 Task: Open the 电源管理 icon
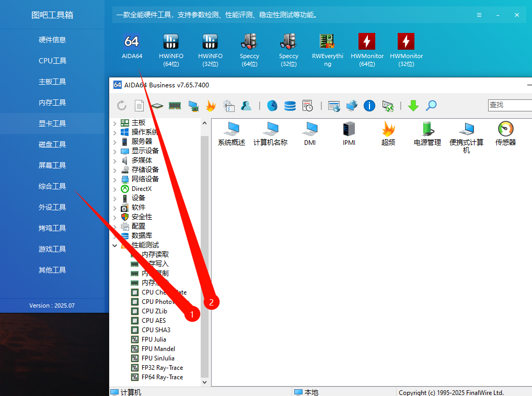coord(427,134)
